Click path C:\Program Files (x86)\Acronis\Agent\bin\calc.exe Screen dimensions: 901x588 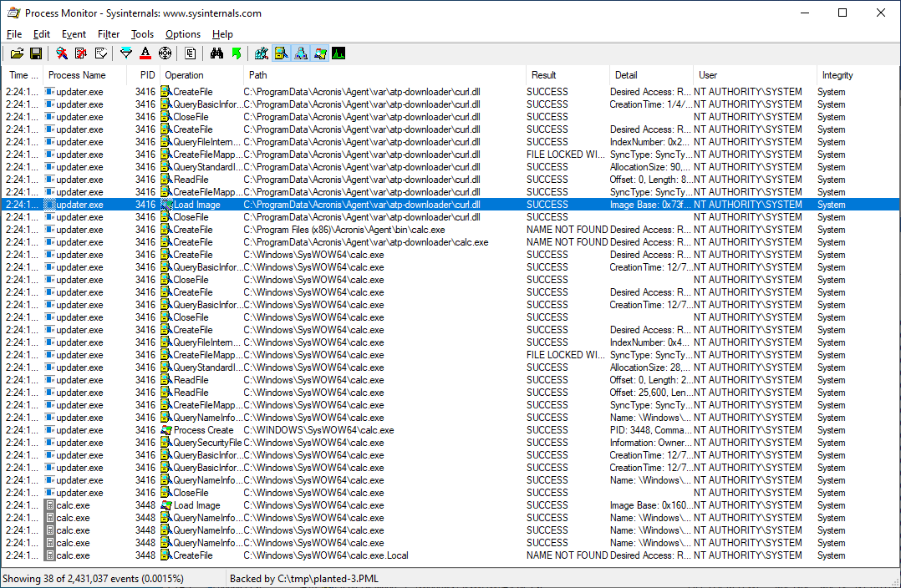pyautogui.click(x=344, y=230)
